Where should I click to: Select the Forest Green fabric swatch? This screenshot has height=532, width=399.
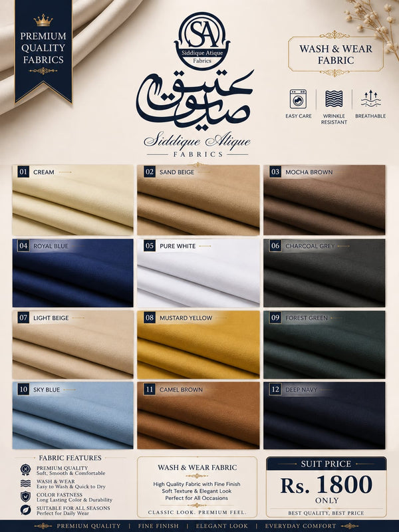tap(325, 344)
